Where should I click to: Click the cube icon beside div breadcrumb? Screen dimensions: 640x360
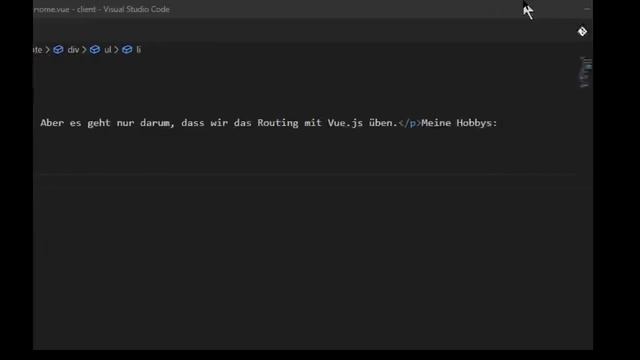pyautogui.click(x=58, y=50)
